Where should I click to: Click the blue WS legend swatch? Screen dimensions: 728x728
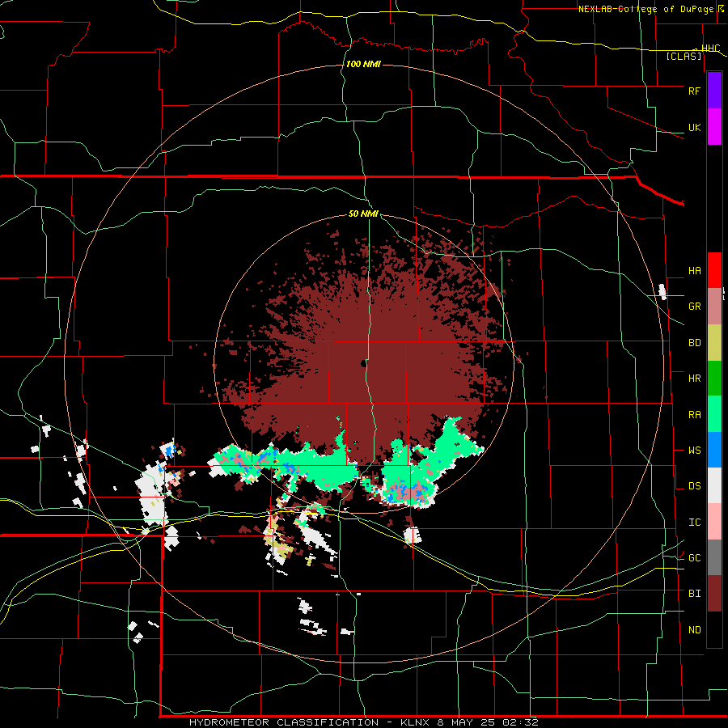(x=714, y=450)
